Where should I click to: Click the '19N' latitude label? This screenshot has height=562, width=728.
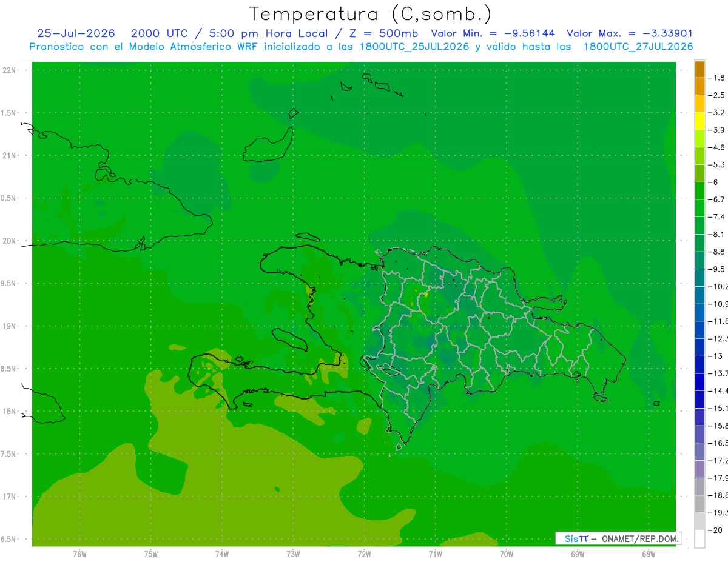(x=9, y=326)
